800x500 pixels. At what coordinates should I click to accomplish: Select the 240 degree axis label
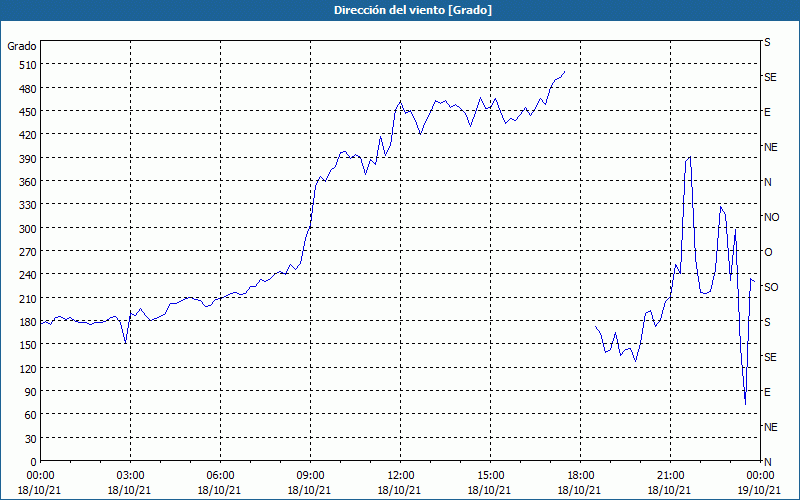click(x=28, y=275)
